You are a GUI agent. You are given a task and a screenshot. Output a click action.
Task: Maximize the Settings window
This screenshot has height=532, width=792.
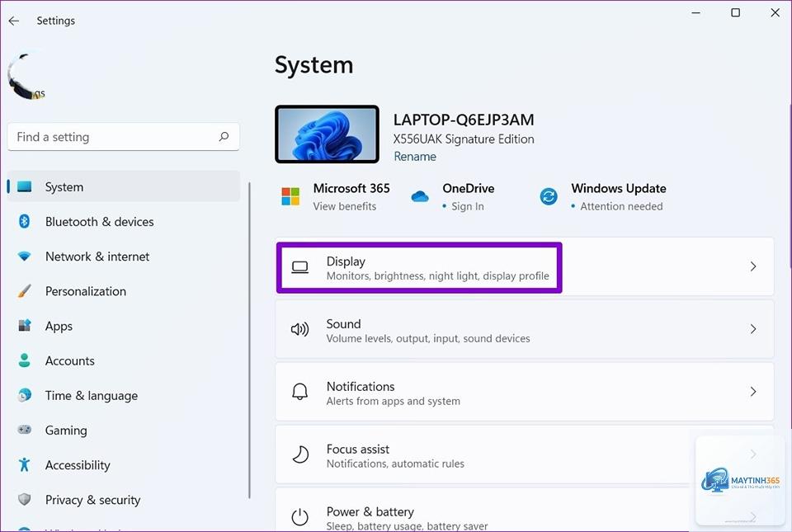735,12
